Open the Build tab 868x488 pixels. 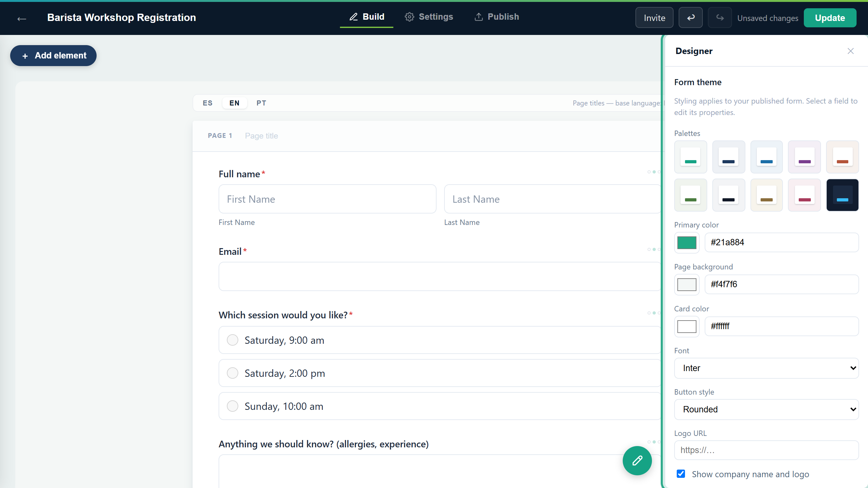point(367,17)
